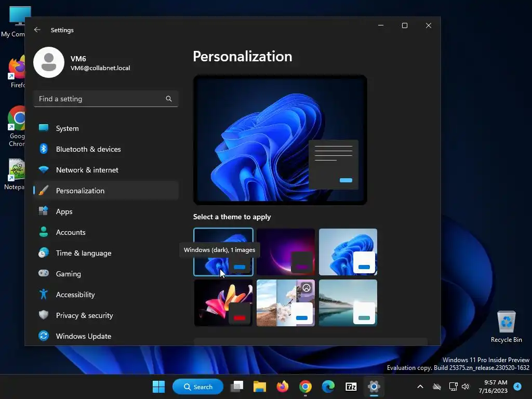Click the network tray icon
Image resolution: width=532 pixels, height=399 pixels.
453,387
